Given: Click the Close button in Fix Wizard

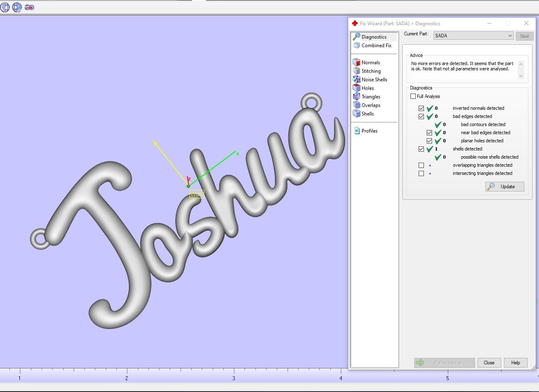Looking at the screenshot, I should (489, 363).
